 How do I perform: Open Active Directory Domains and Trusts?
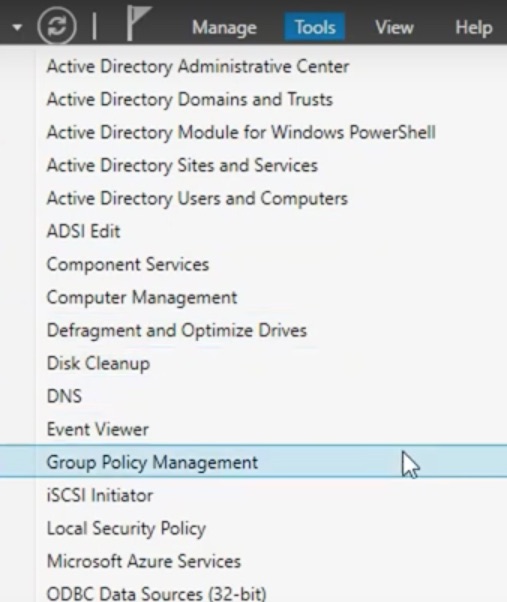click(x=190, y=100)
